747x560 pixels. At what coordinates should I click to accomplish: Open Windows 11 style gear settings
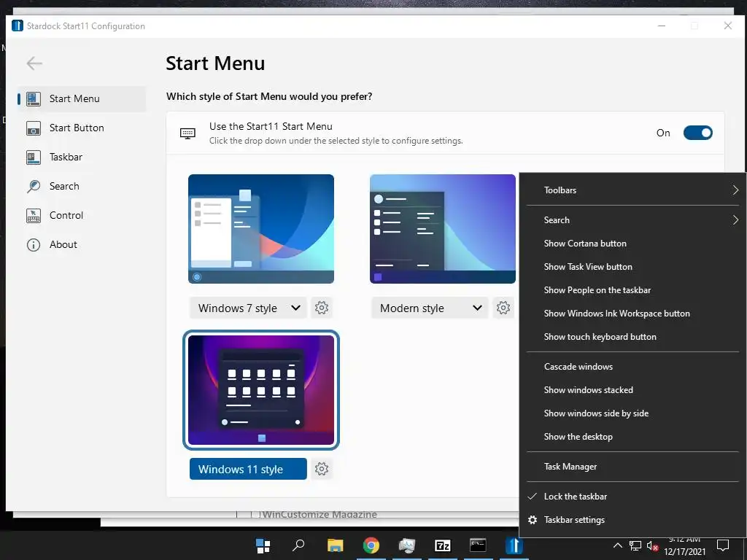[322, 469]
